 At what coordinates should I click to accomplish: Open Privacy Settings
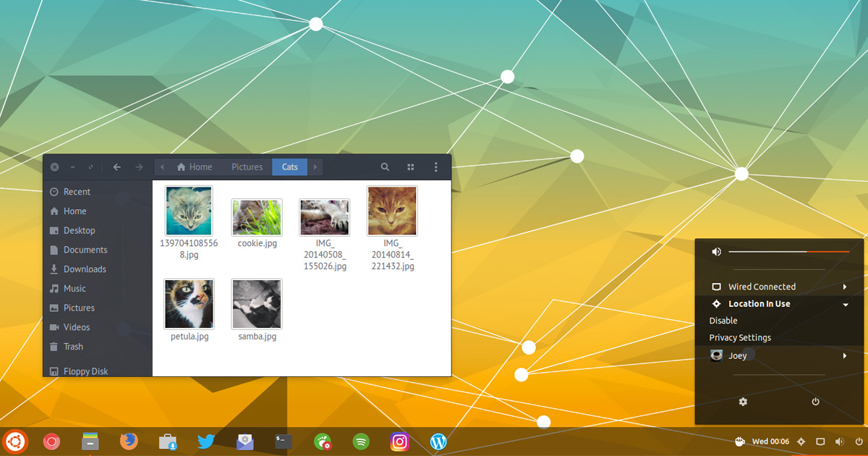tap(740, 337)
